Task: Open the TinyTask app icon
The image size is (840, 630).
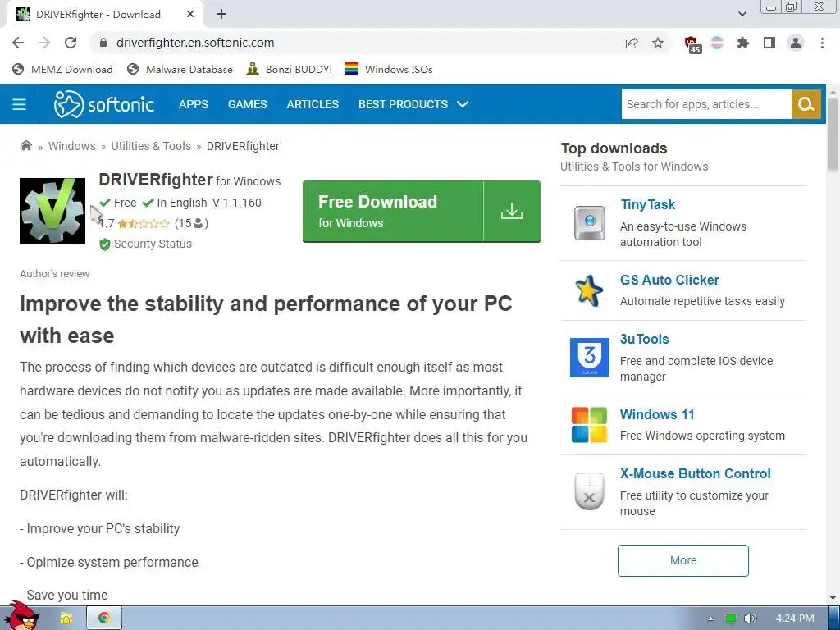Action: [x=590, y=223]
